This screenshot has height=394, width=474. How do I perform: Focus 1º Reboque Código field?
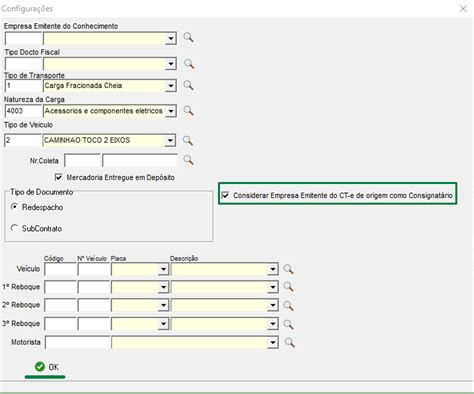coord(60,287)
